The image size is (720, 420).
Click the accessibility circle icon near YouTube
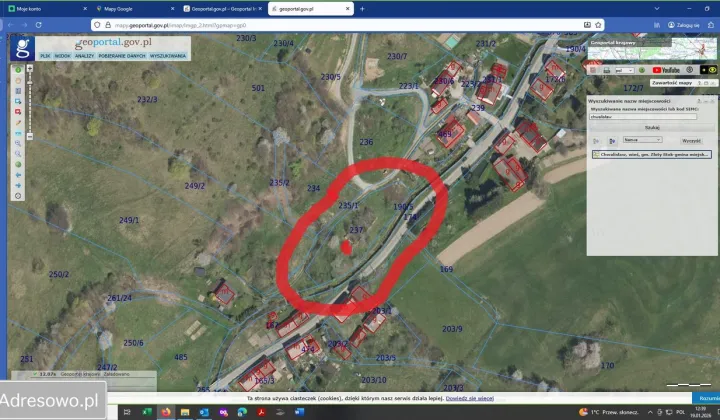point(690,70)
